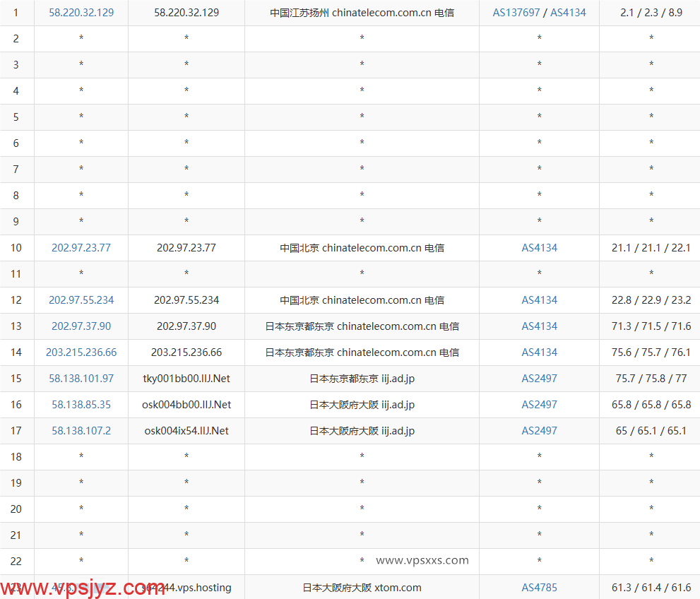Click IP link 203.215.236.66

(x=81, y=352)
